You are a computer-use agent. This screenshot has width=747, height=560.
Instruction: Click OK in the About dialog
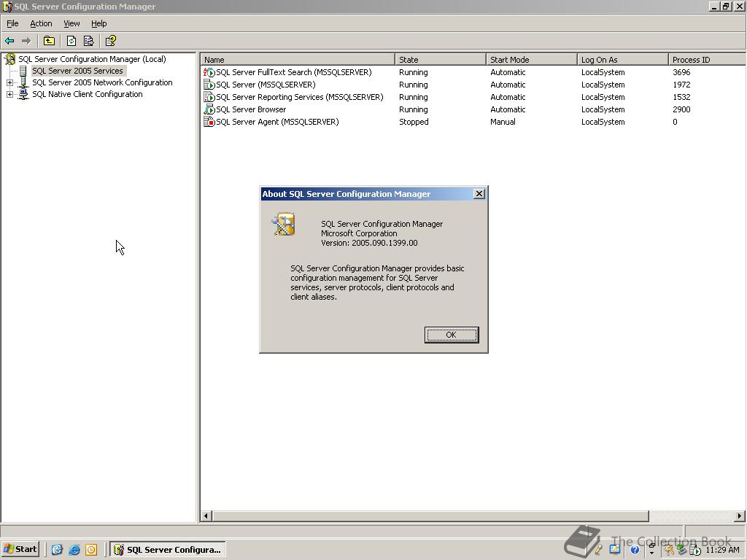click(451, 335)
